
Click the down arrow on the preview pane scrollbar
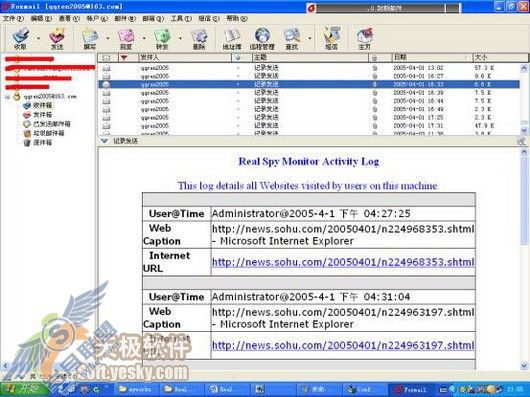click(x=524, y=366)
